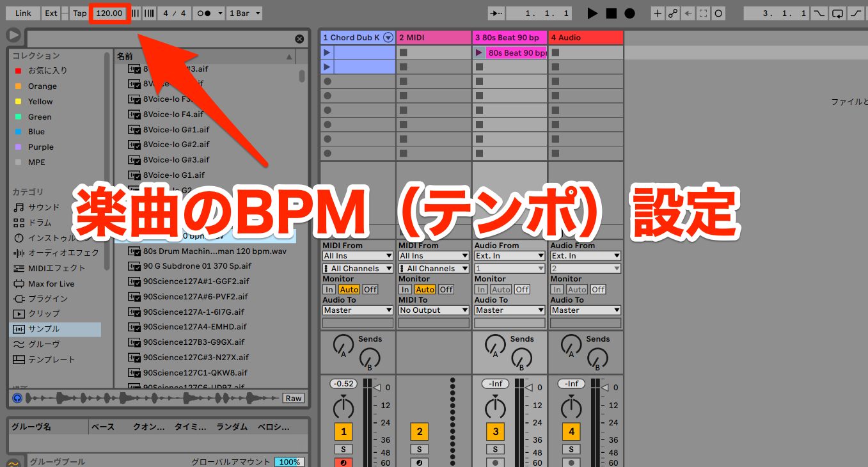Image resolution: width=868 pixels, height=467 pixels.
Task: Click the Phase Nudge Down icon
Action: [136, 13]
